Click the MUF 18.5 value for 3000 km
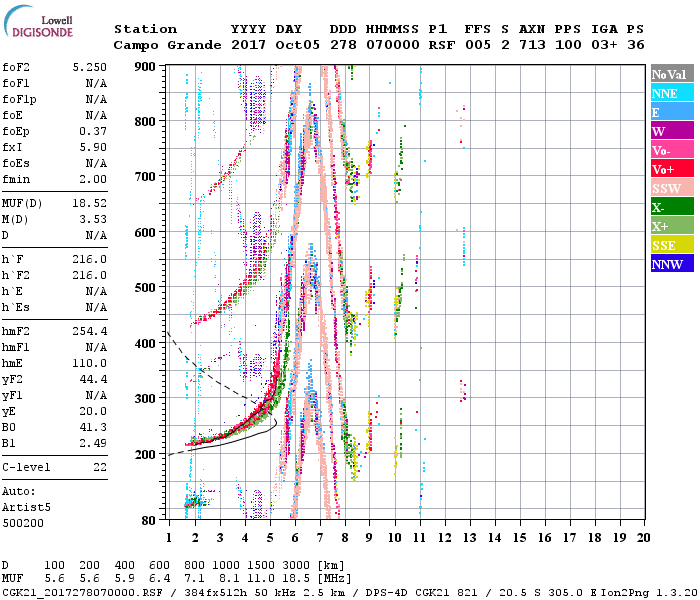The width and height of the screenshot is (700, 600). (296, 579)
